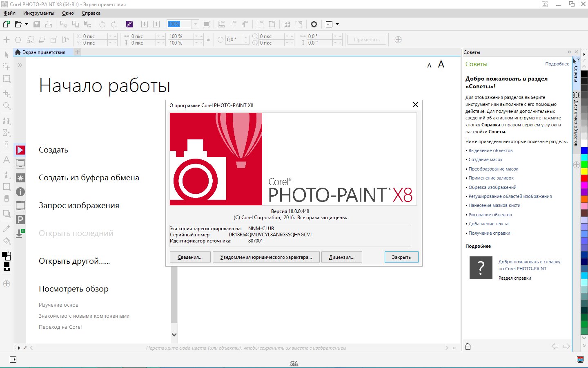The height and width of the screenshot is (368, 588).
Task: Select the Eyedropper tool
Action: coord(7,228)
